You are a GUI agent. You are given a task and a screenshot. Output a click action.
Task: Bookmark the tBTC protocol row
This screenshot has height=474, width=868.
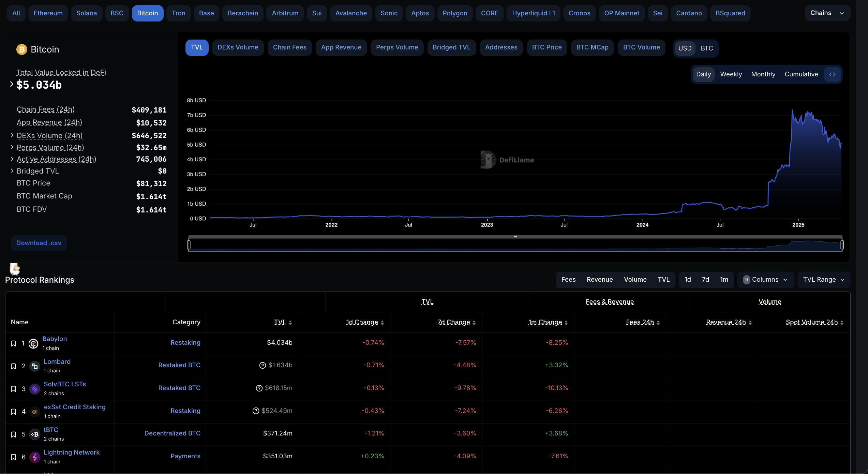(x=13, y=434)
